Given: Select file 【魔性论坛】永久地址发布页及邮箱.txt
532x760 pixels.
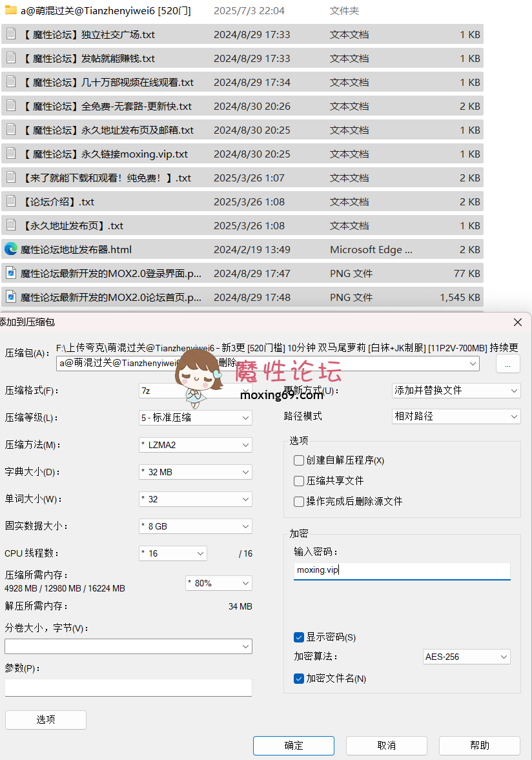Looking at the screenshot, I should 242,130.
